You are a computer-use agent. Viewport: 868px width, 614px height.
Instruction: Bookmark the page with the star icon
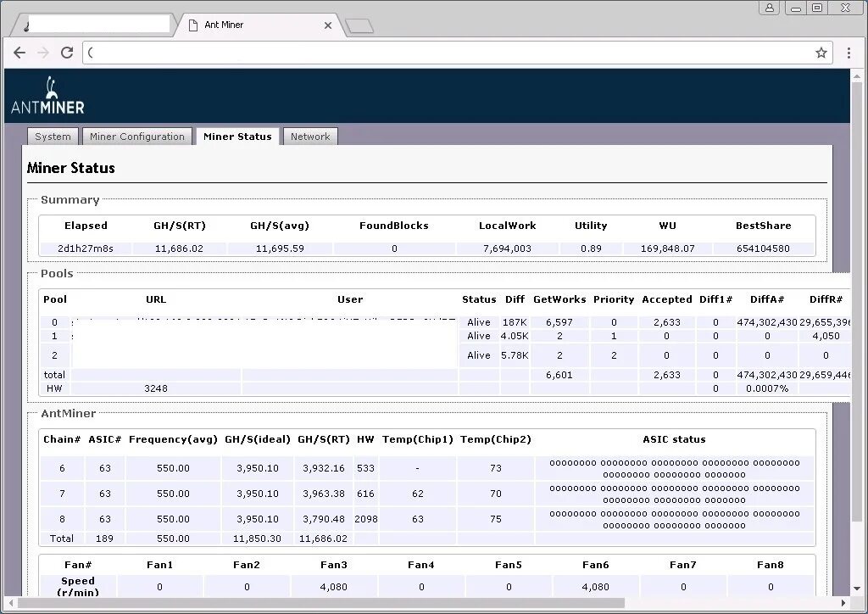click(821, 53)
